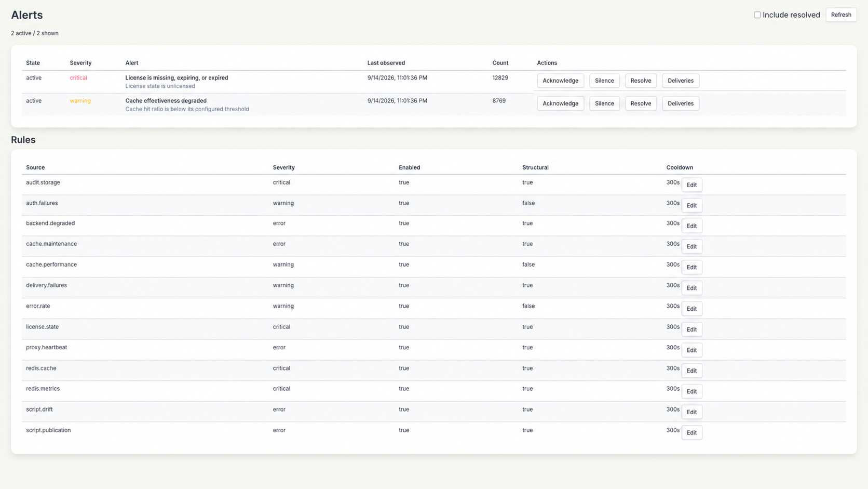Viewport: 868px width, 489px height.
Task: Edit the error.rate rule
Action: 691,309
